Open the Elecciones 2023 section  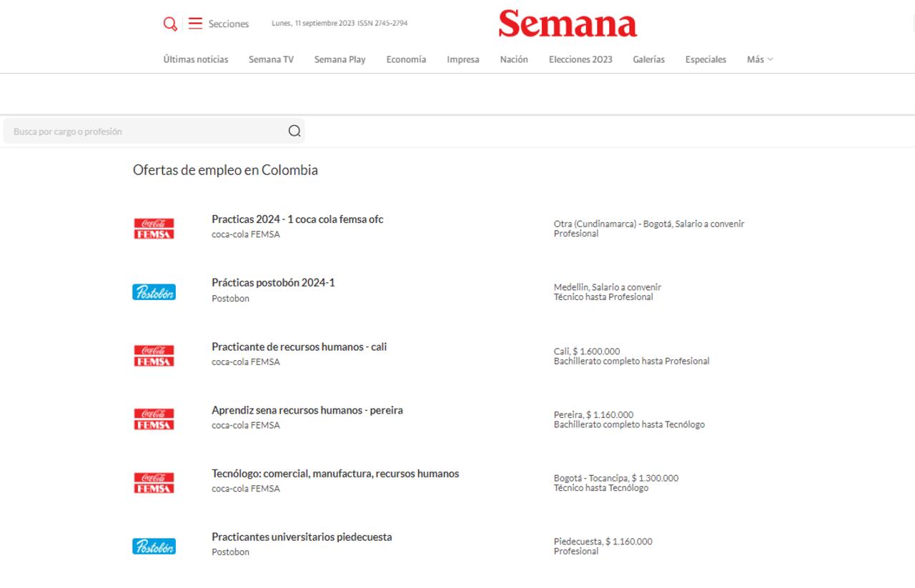coord(580,59)
